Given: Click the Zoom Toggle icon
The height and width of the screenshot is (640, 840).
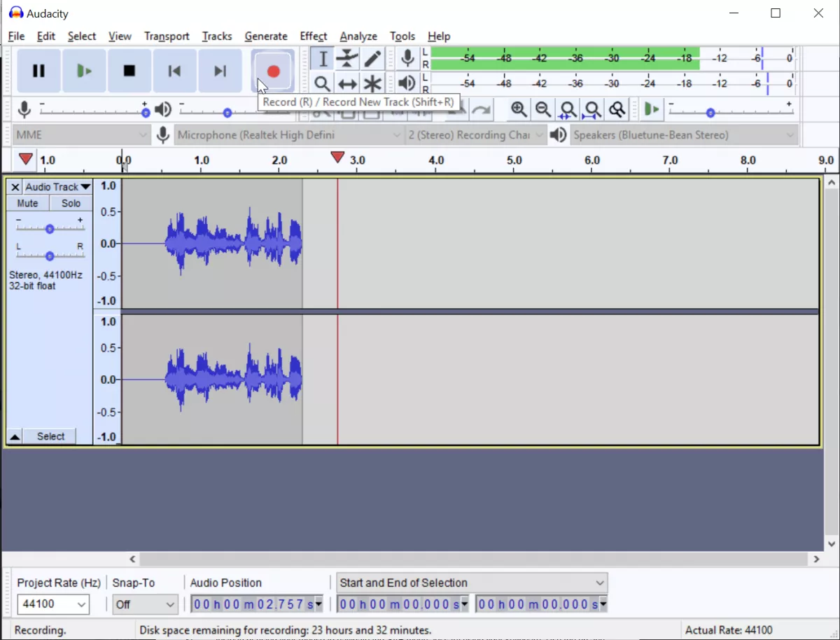Looking at the screenshot, I should (617, 110).
